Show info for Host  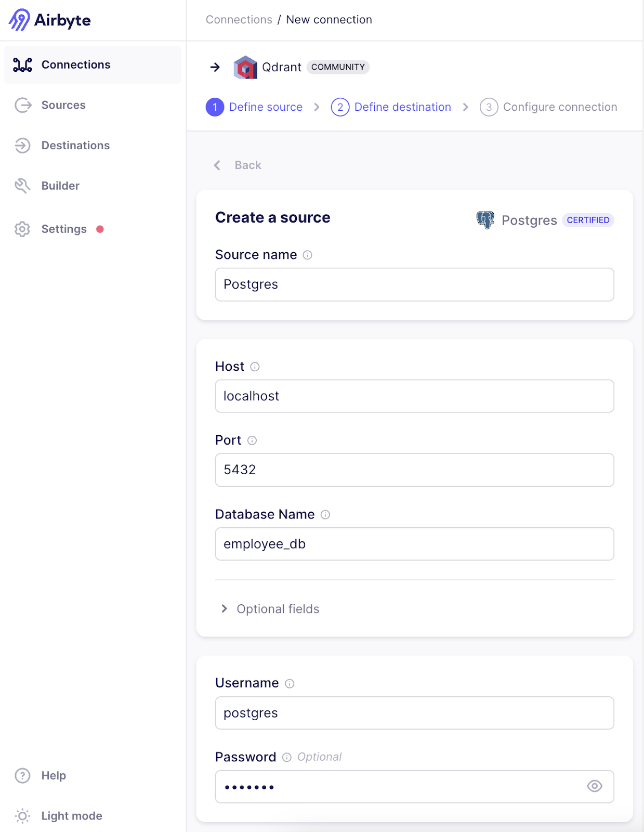255,367
